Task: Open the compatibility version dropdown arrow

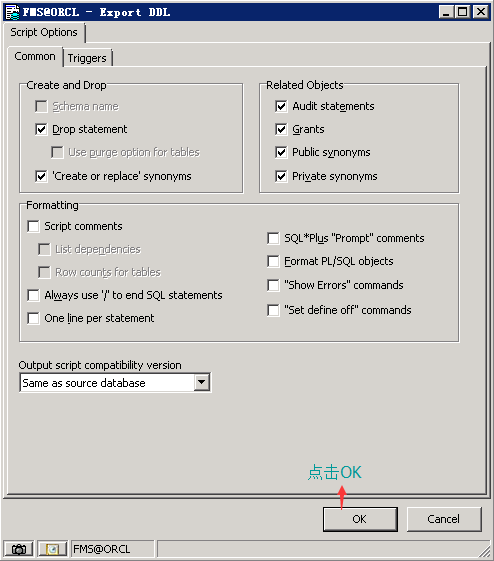Action: point(202,382)
